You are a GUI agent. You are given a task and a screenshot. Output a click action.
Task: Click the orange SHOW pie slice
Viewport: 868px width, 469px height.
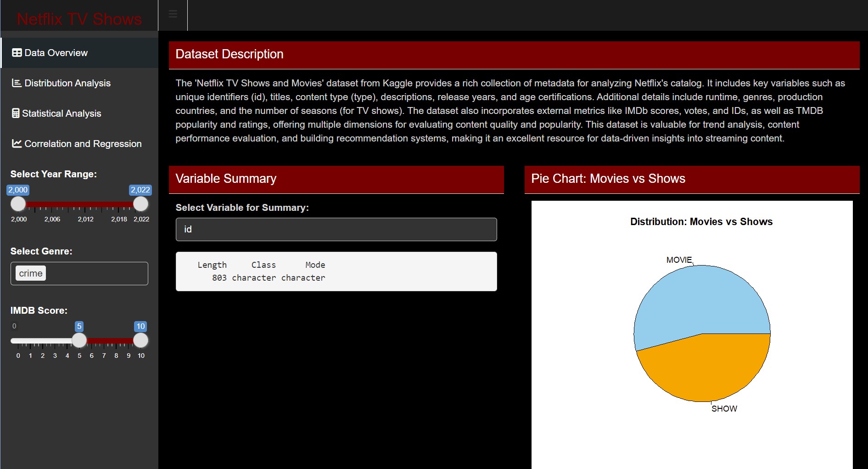tap(707, 367)
